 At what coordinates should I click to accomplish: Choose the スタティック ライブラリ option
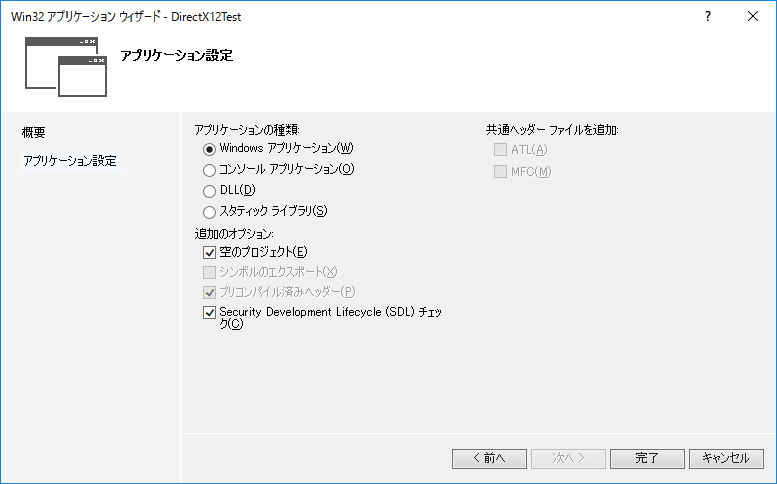[210, 212]
